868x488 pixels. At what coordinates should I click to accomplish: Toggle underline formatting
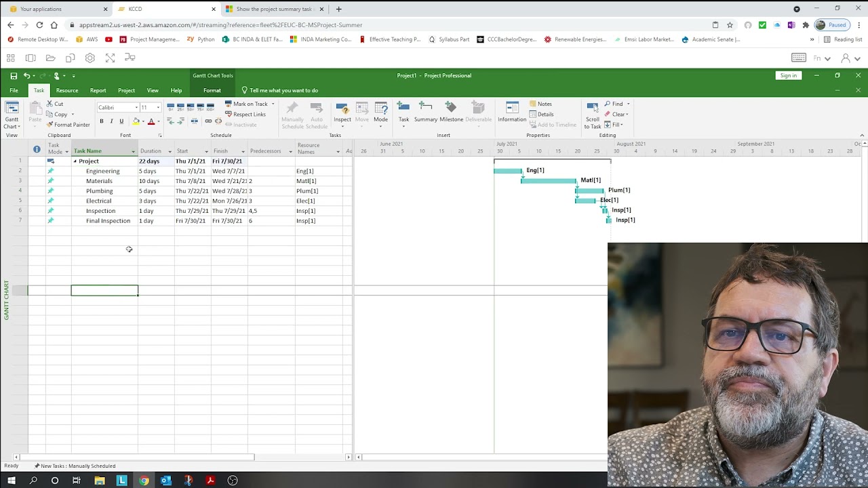121,121
